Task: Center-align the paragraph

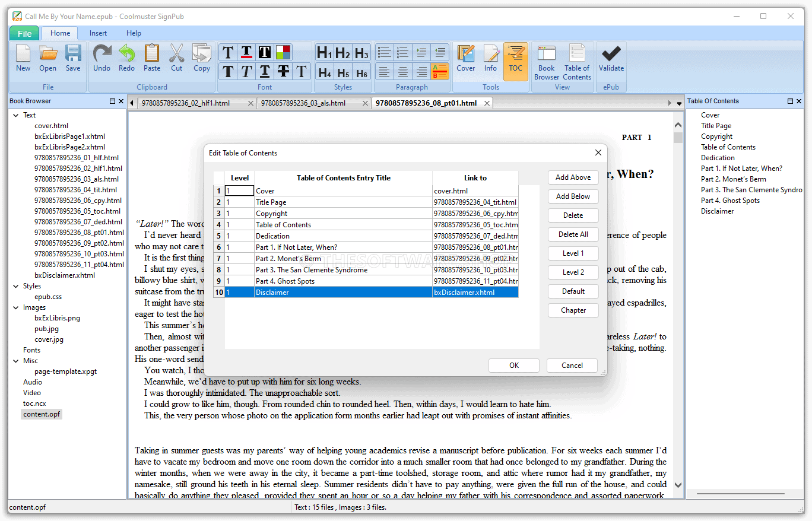Action: [403, 71]
